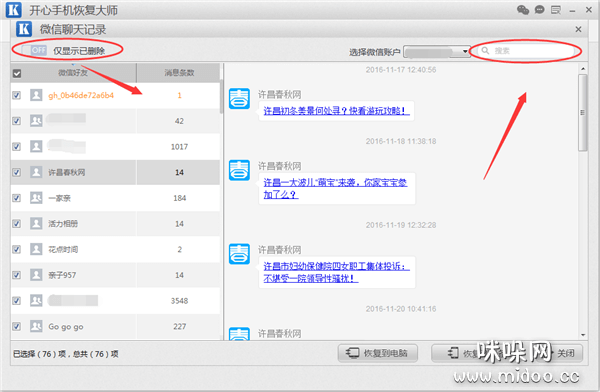Uncheck the checkbox for the 3548-message row

pos(16,301)
